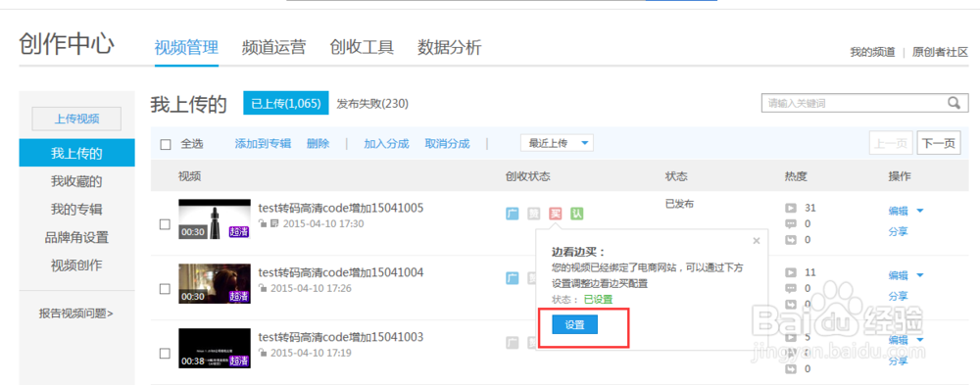The width and height of the screenshot is (980, 385).
Task: Click the 上一页 button
Action: coord(891,143)
